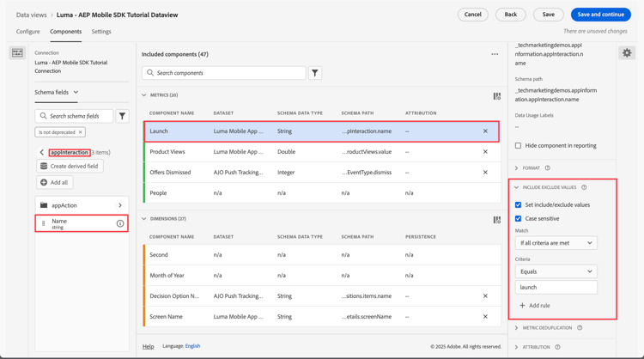Viewport: 644px width, 359px height.
Task: Switch to the Settings tab
Action: pos(101,32)
